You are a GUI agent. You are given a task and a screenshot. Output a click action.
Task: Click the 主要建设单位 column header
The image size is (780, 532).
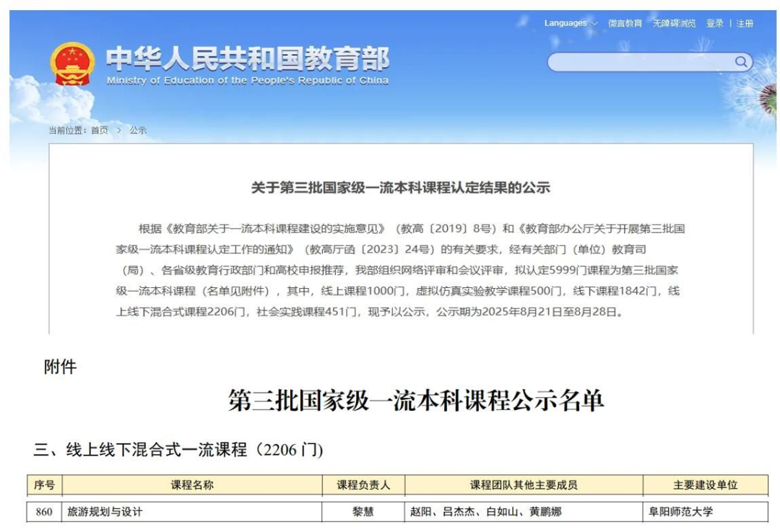click(705, 485)
